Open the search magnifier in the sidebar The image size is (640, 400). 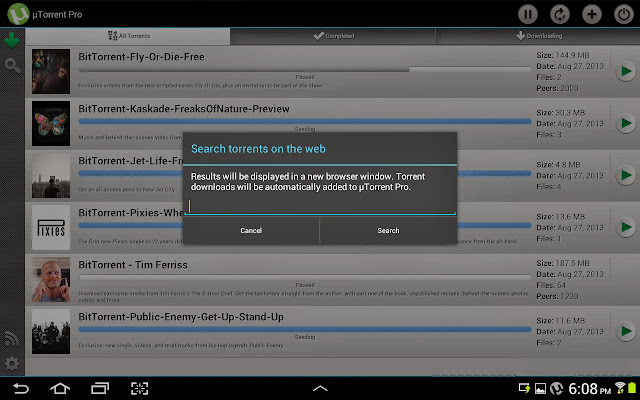click(12, 65)
